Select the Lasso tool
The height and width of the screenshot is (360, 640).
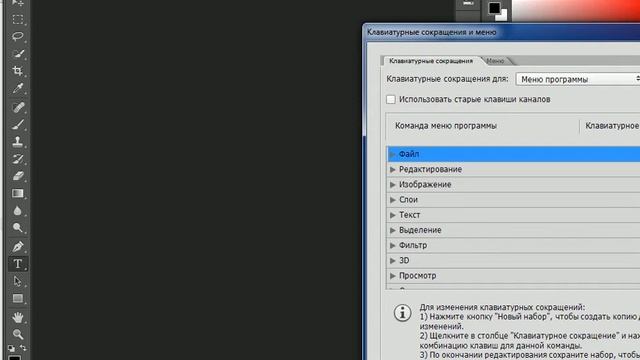(18, 36)
